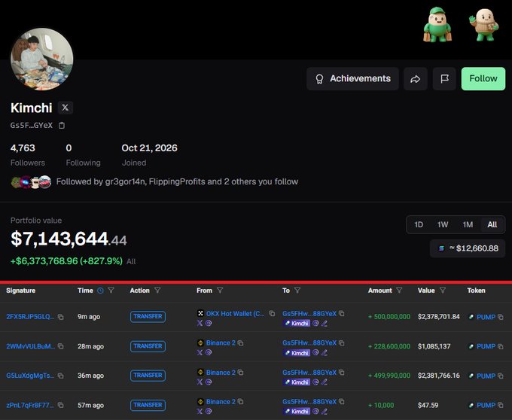This screenshot has width=512, height=420.
Task: Select the 1D time range
Action: coord(419,224)
